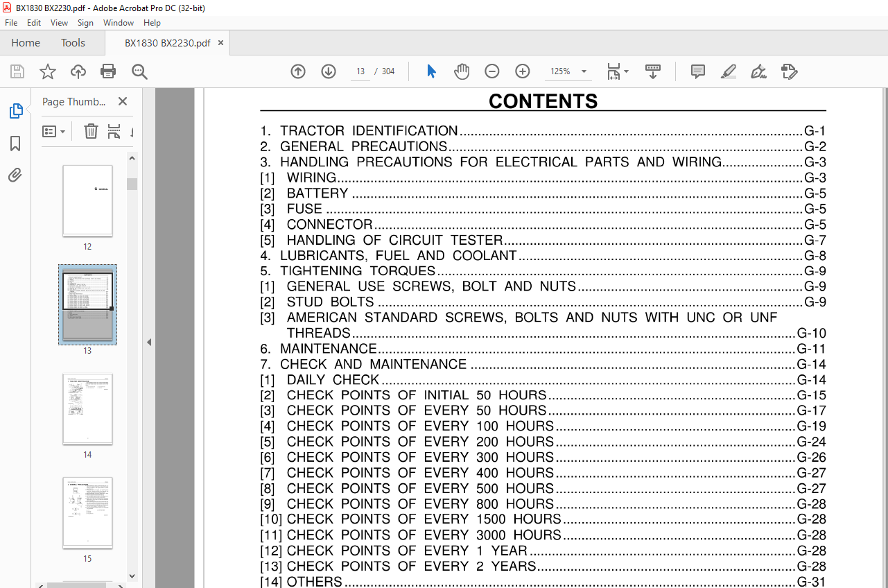Screen dimensions: 888x588
Task: Click the Save file icon
Action: point(17,71)
